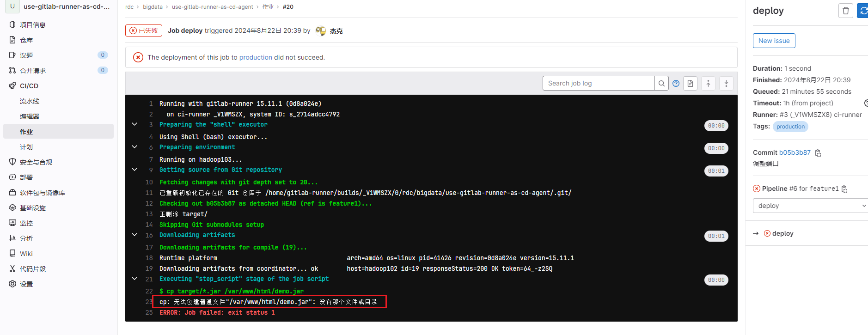Collapse the "Getting source from Git repository" section

pyautogui.click(x=134, y=170)
